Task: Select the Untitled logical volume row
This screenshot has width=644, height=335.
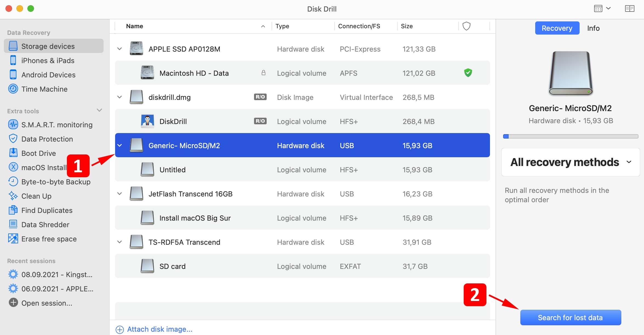Action: 302,169
